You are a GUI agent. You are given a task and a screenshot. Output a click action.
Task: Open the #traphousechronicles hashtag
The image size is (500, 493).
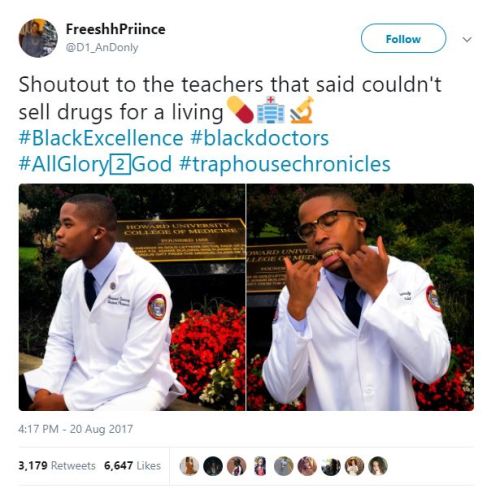[285, 164]
